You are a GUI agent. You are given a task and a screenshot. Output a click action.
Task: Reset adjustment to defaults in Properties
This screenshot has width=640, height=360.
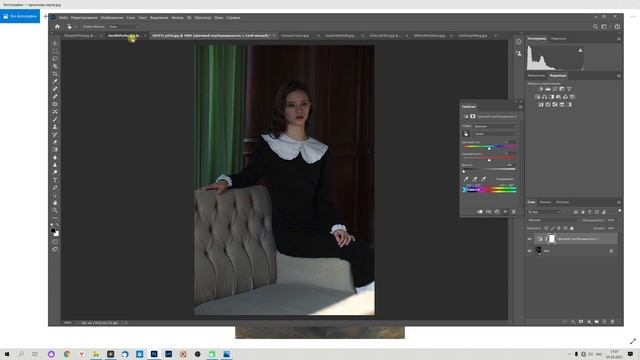coord(497,212)
